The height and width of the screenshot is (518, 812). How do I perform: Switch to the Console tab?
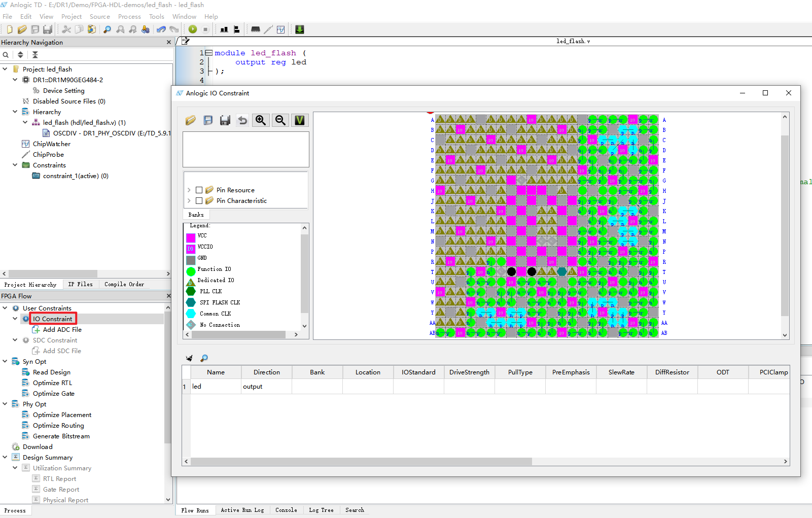286,510
